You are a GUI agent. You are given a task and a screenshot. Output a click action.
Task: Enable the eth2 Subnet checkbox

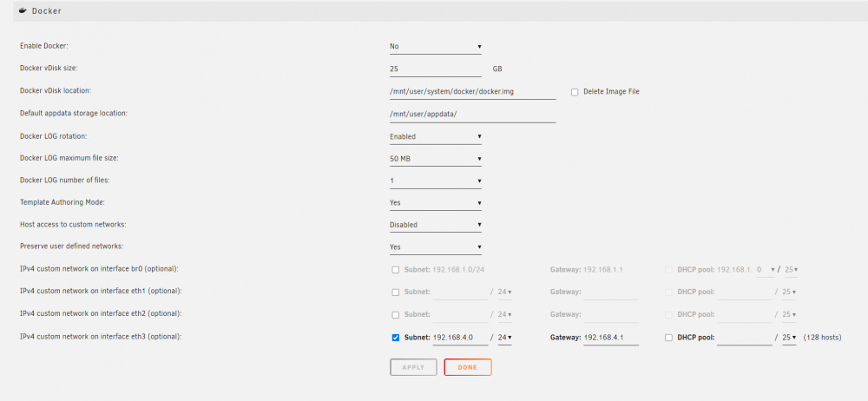395,314
